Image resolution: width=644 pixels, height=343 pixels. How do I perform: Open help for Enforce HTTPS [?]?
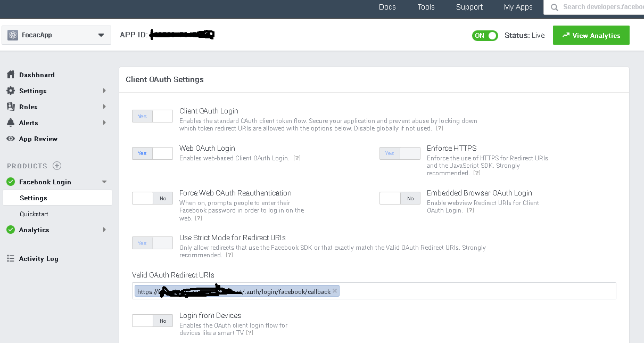[477, 173]
